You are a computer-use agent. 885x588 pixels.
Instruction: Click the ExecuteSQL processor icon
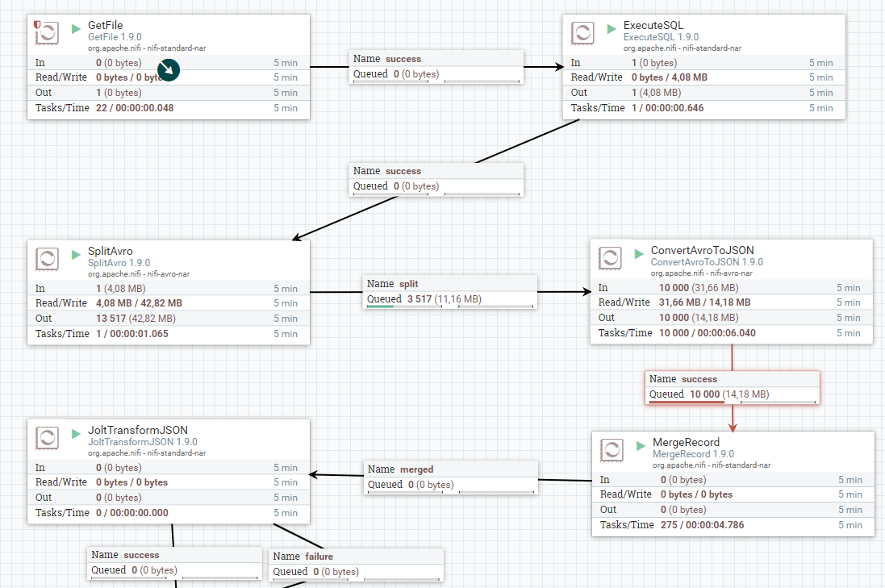pyautogui.click(x=582, y=33)
